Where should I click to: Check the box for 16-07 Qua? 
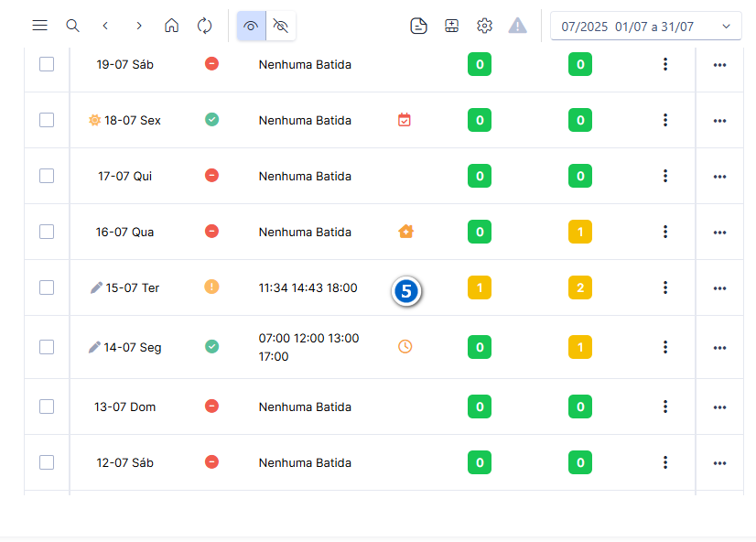point(47,232)
